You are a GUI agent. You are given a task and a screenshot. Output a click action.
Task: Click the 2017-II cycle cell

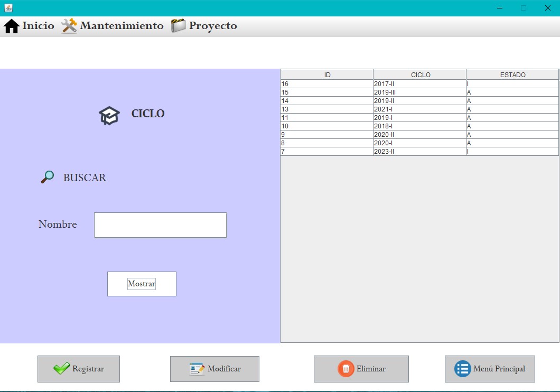click(419, 84)
